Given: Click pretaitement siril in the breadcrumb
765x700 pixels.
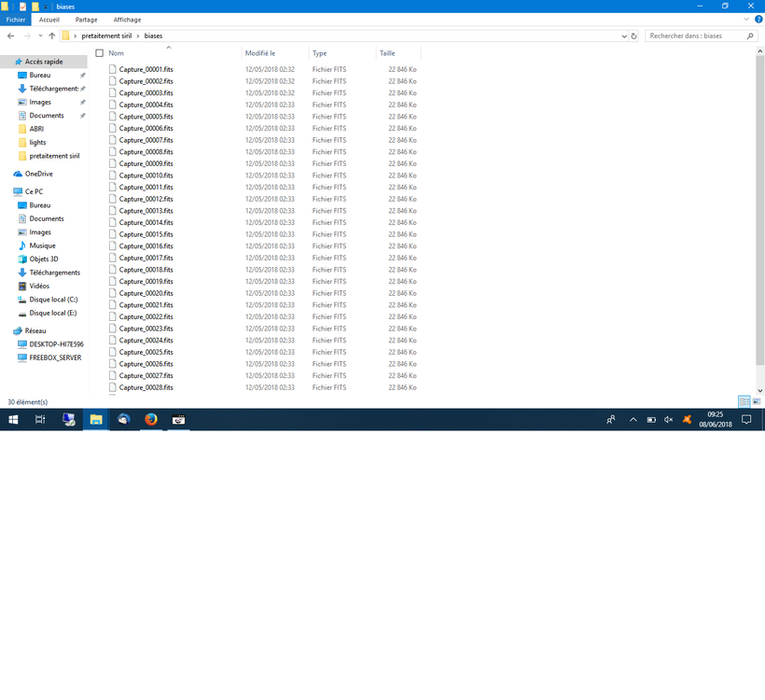Looking at the screenshot, I should [106, 35].
